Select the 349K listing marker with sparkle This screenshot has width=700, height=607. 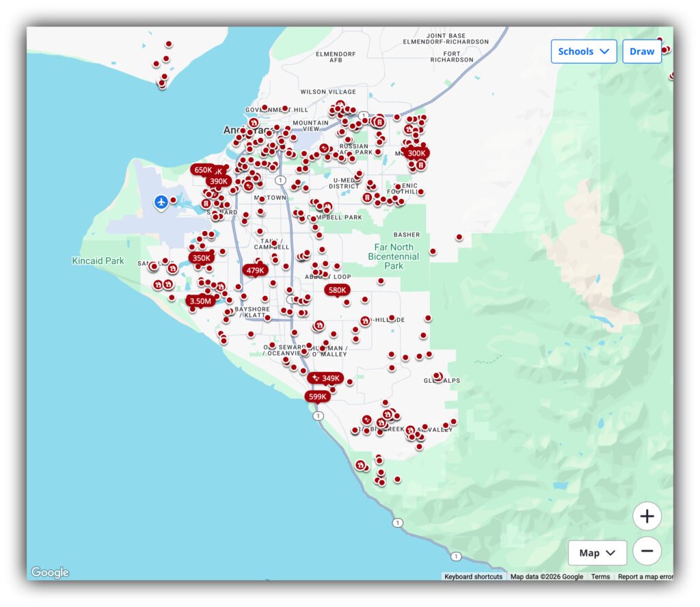tap(325, 378)
